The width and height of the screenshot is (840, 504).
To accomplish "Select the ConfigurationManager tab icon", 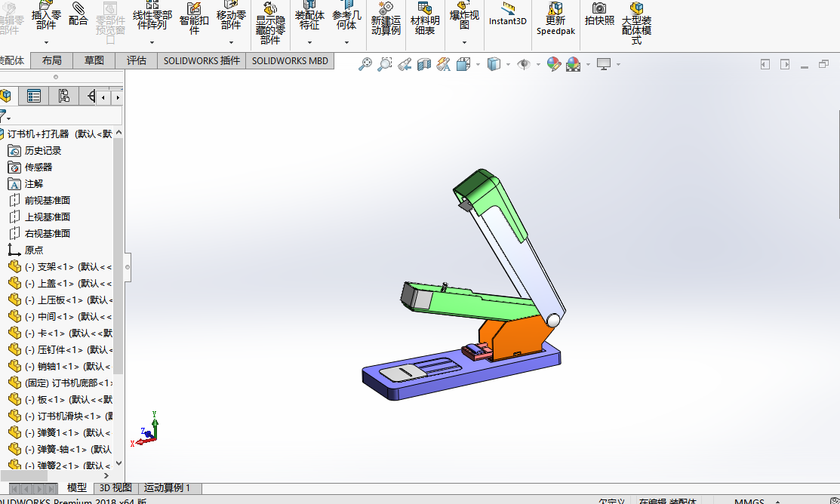I will [x=63, y=96].
